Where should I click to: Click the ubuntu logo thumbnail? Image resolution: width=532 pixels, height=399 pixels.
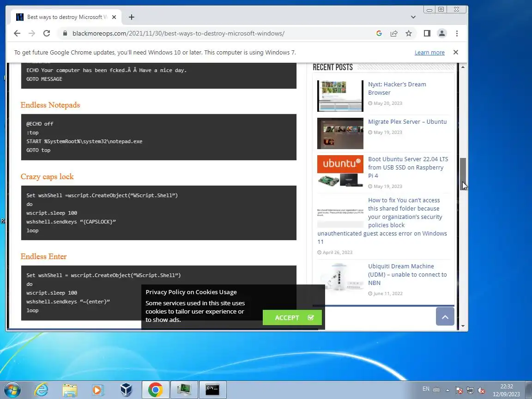340,171
